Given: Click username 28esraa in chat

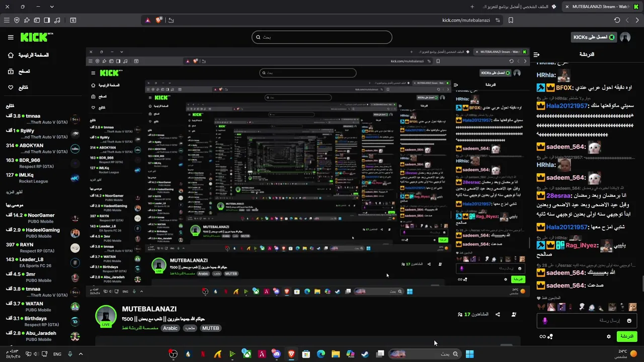Looking at the screenshot, I should (x=558, y=196).
